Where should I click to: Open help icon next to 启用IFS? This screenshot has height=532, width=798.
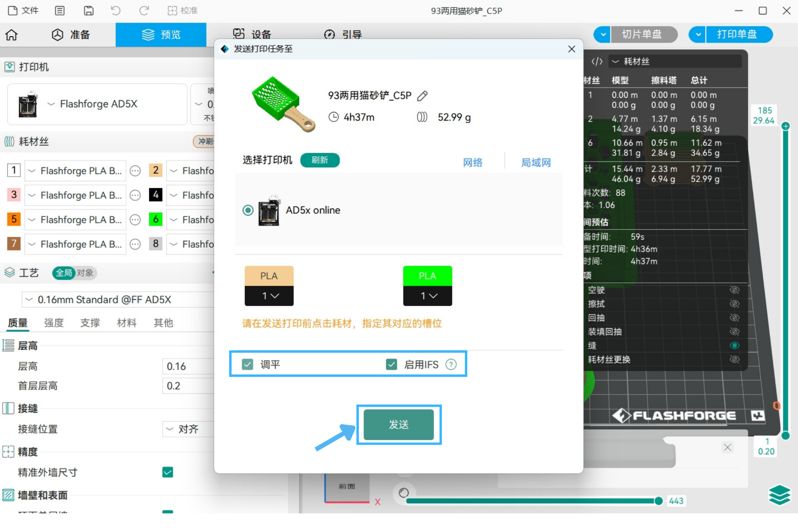pyautogui.click(x=451, y=364)
